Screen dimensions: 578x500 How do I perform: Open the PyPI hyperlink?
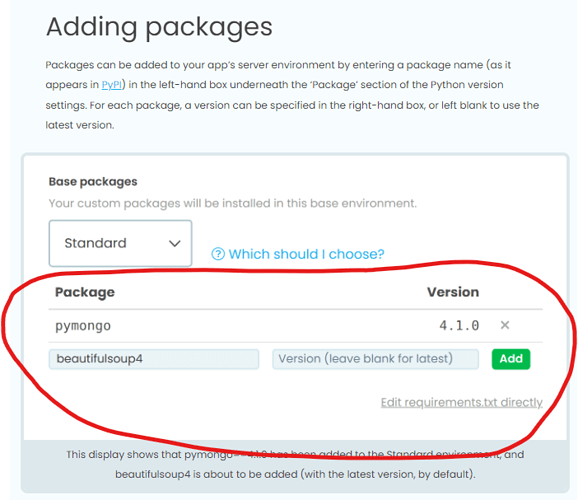(x=111, y=85)
